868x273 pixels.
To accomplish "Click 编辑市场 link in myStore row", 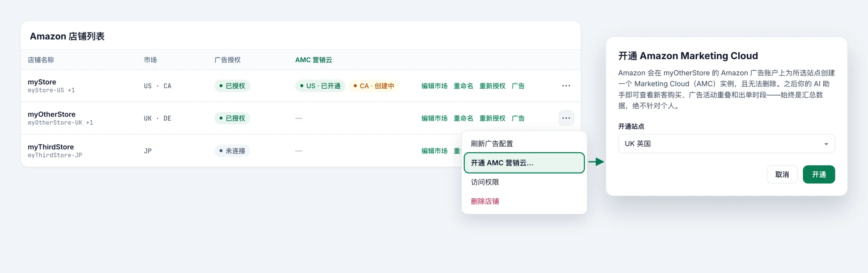I will [434, 86].
